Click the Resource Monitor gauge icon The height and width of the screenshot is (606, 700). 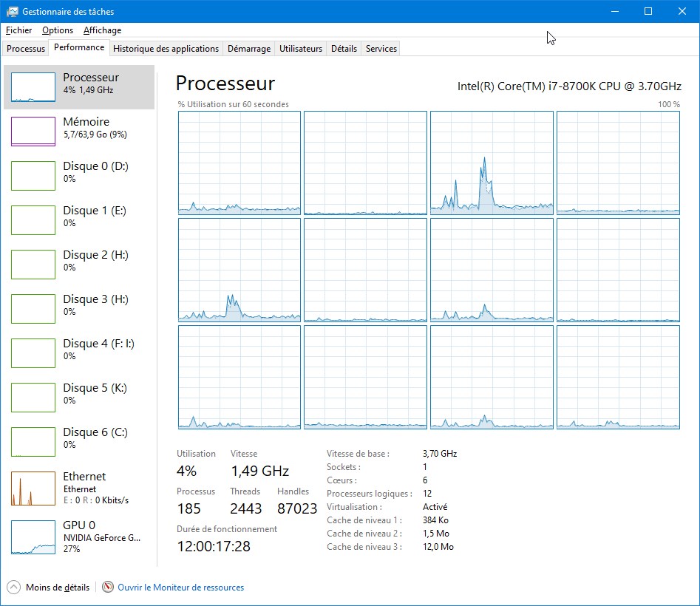[x=109, y=588]
